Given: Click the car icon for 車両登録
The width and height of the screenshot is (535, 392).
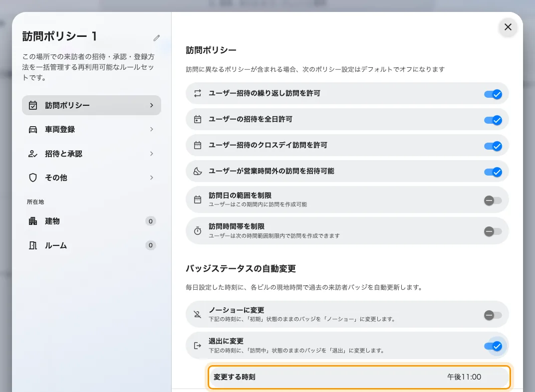Looking at the screenshot, I should click(33, 130).
